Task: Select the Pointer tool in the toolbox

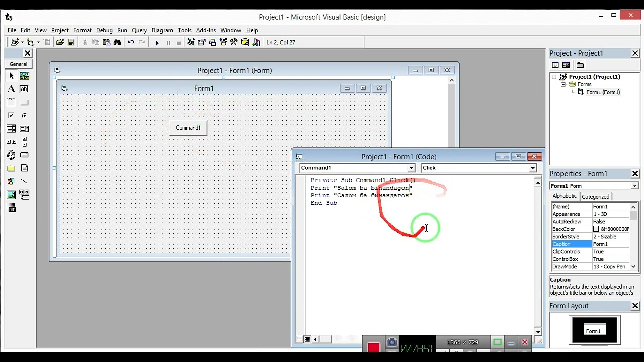Action: pos(11,76)
